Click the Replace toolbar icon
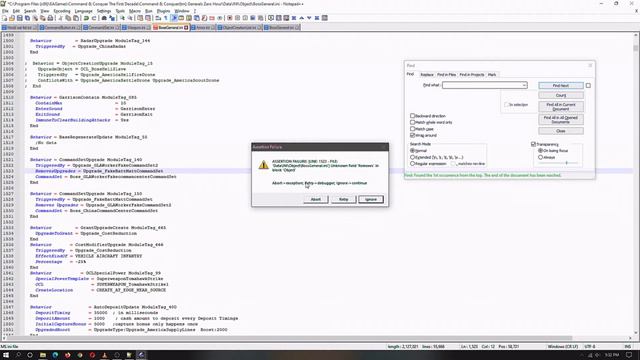Image resolution: width=640 pixels, height=360 pixels. 112,18
